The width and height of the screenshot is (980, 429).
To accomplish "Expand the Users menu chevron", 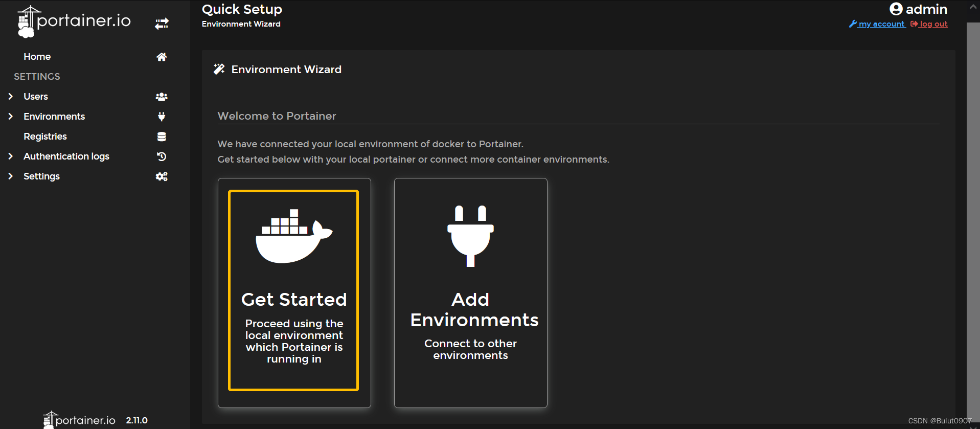I will [10, 97].
